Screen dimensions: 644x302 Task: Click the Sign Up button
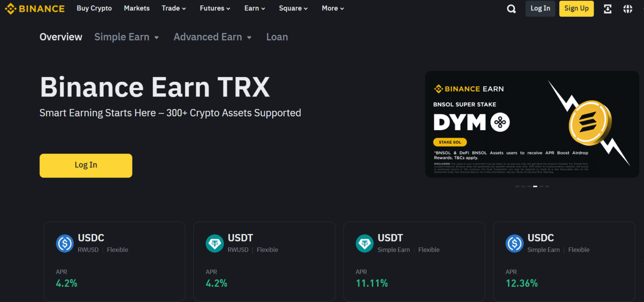(x=576, y=8)
